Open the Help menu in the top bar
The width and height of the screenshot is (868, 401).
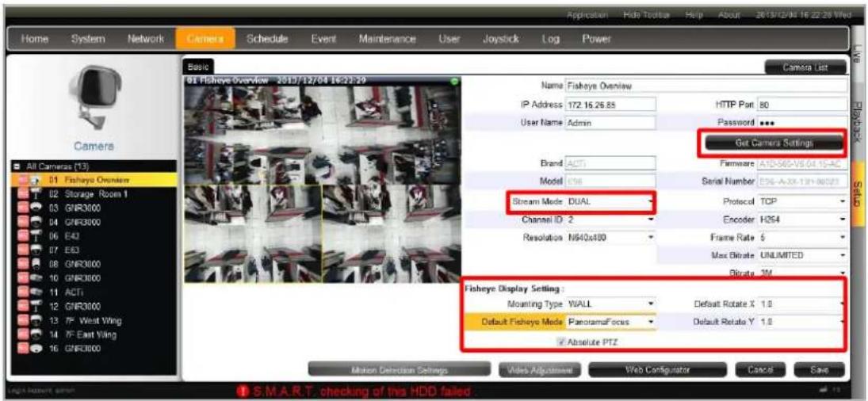click(693, 15)
